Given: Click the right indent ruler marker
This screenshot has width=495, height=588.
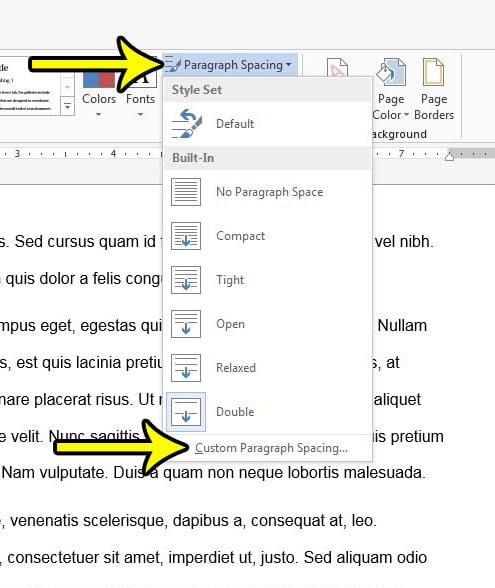Looking at the screenshot, I should (x=449, y=156).
